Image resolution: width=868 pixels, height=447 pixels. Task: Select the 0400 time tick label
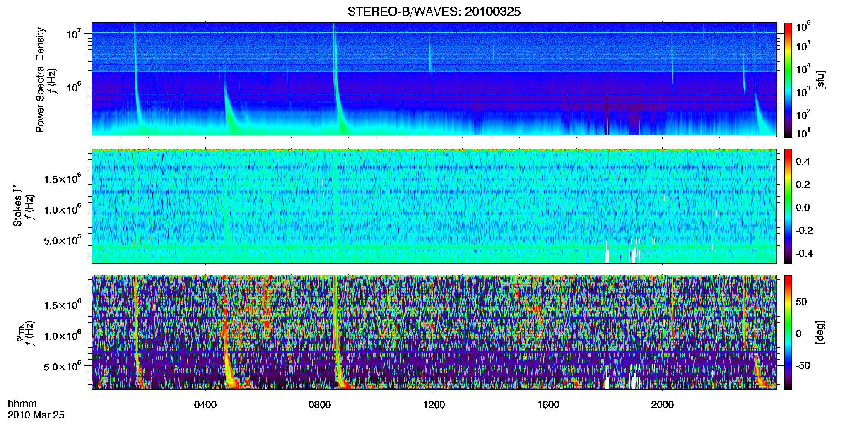[205, 405]
